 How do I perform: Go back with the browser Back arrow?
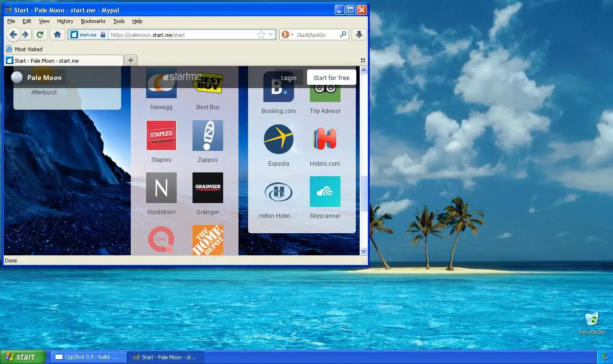pyautogui.click(x=13, y=34)
